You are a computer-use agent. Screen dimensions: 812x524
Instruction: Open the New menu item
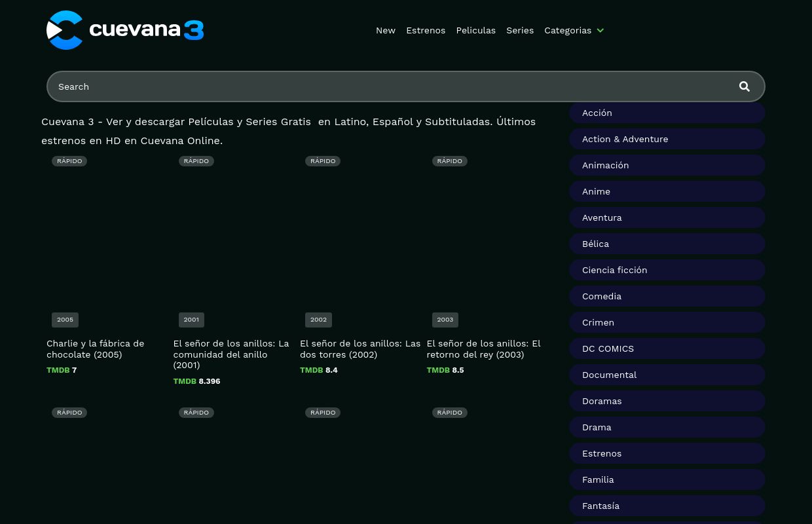pos(386,30)
